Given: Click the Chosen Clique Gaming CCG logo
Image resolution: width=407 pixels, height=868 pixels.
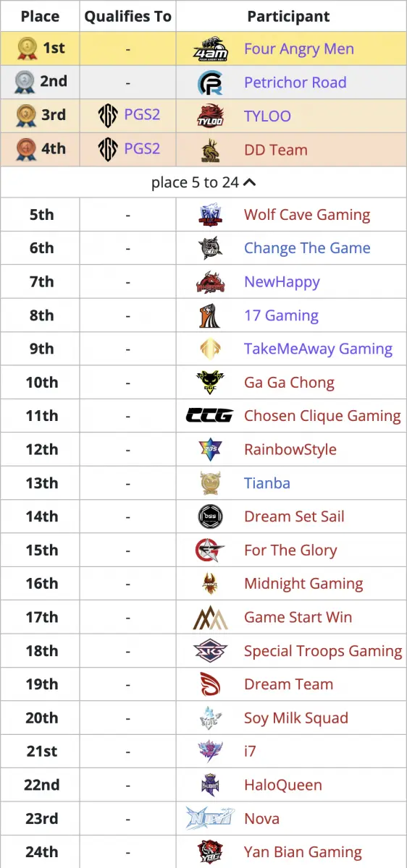Looking at the screenshot, I should (x=210, y=416).
